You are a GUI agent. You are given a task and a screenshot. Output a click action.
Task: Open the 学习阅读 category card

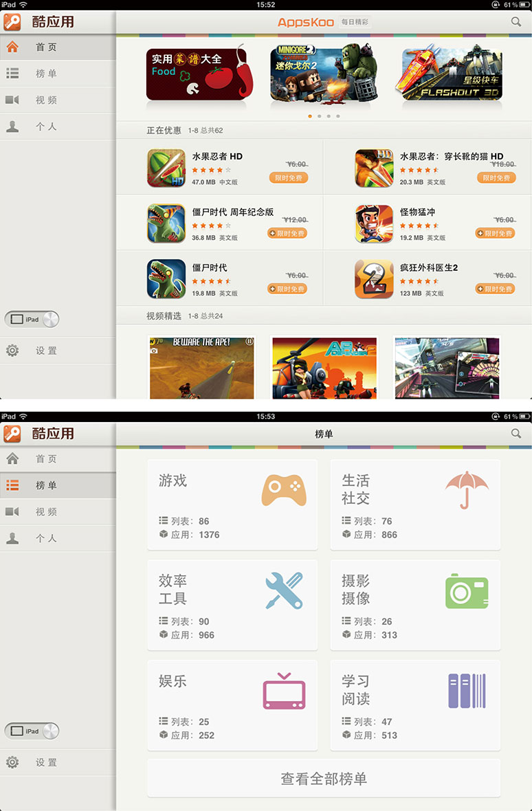point(415,705)
